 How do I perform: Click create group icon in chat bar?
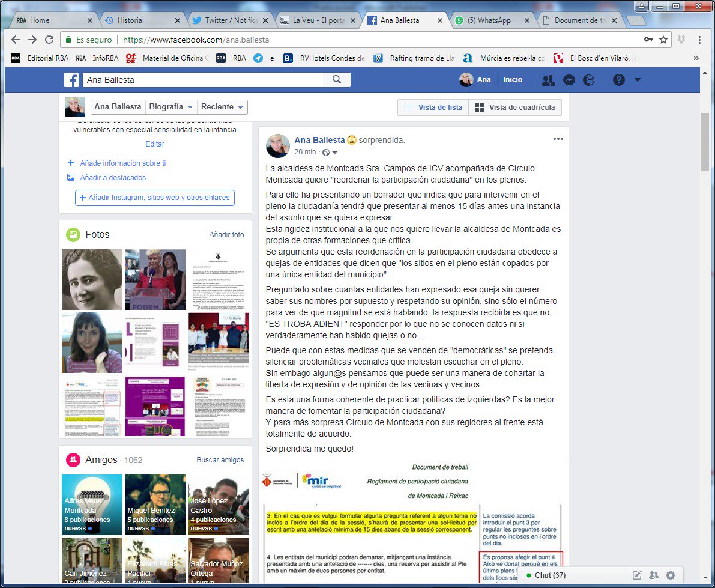click(653, 575)
